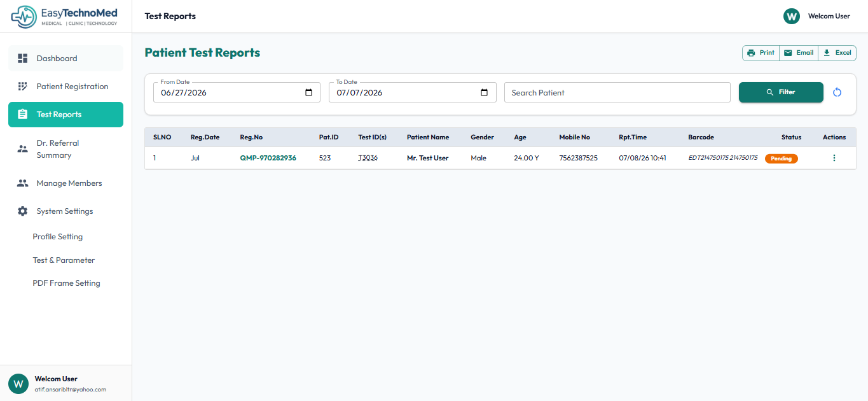This screenshot has width=868, height=401.
Task: Click the EasyTechnoMed logo
Action: point(65,16)
